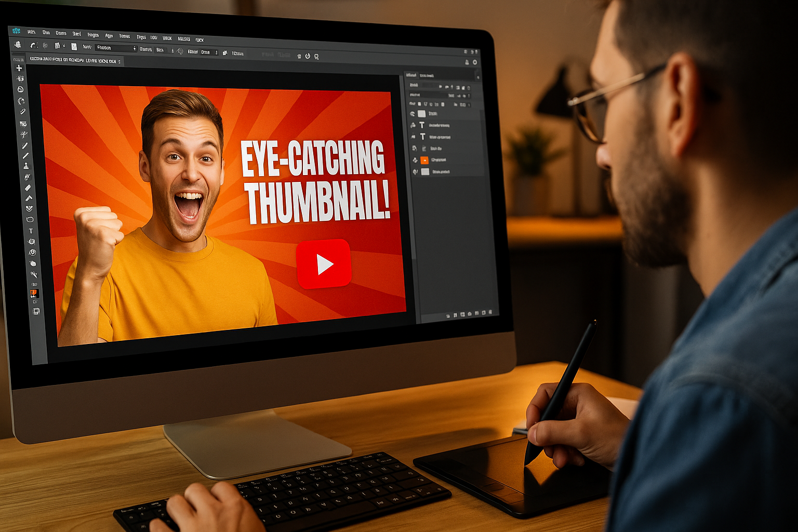The height and width of the screenshot is (532, 798).
Task: Open the font name dropdown in options bar
Action: (116, 48)
